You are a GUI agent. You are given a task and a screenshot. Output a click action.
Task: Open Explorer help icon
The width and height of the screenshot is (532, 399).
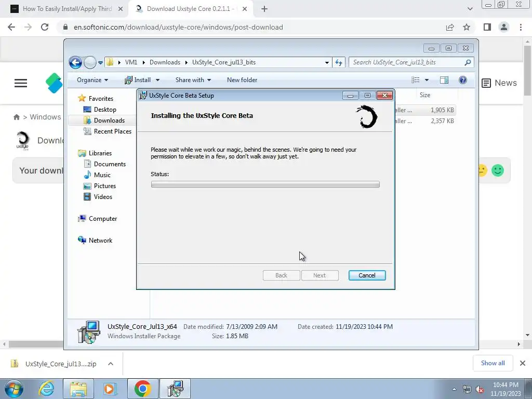tap(463, 80)
